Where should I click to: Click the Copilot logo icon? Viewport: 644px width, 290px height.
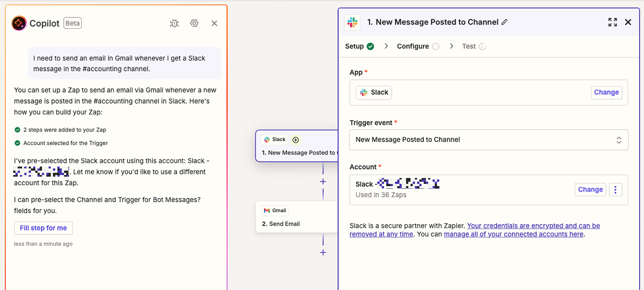[x=19, y=23]
